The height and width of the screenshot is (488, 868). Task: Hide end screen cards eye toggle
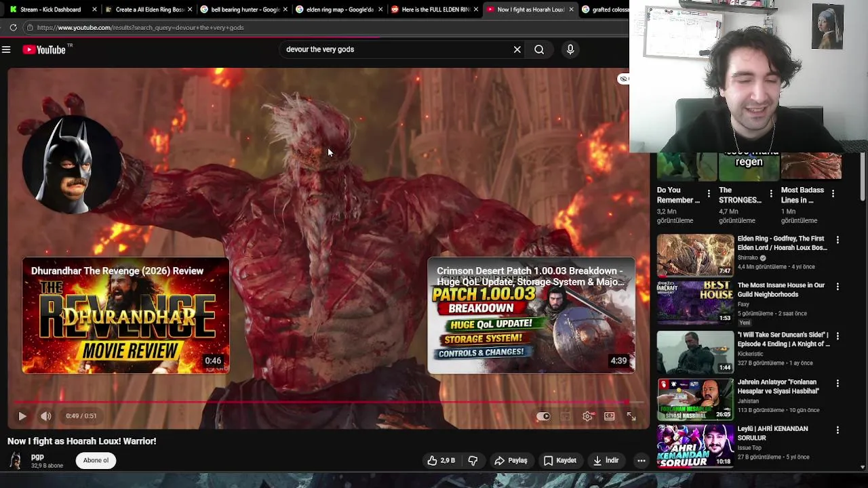point(624,79)
